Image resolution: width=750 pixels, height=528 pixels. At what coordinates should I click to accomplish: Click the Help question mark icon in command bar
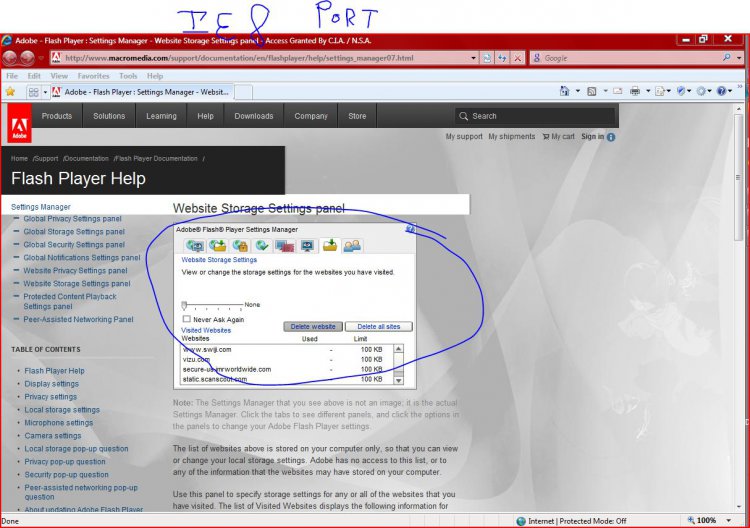(722, 91)
